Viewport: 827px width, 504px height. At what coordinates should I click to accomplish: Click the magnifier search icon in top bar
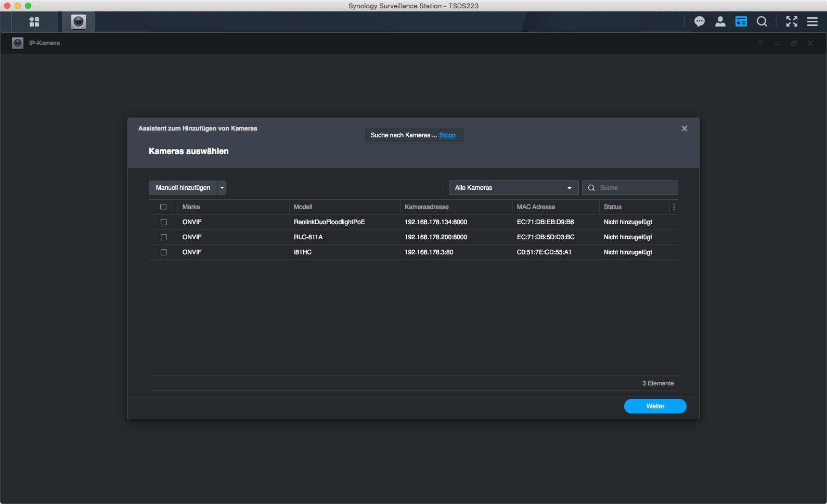click(x=762, y=22)
